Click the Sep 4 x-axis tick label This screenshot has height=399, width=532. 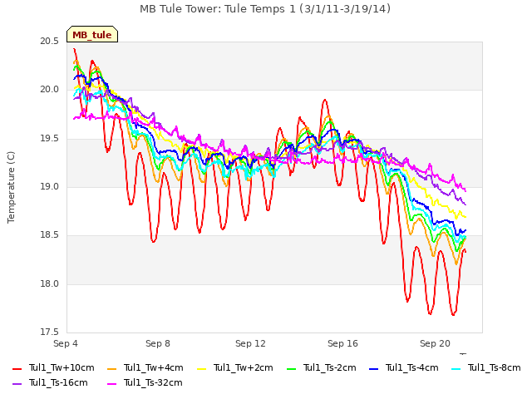[x=66, y=343]
